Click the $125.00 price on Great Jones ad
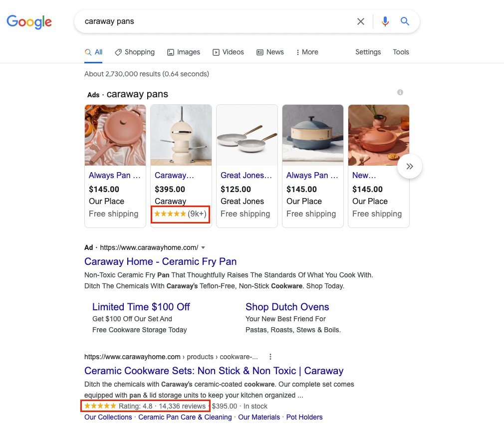The height and width of the screenshot is (436, 504). [236, 189]
